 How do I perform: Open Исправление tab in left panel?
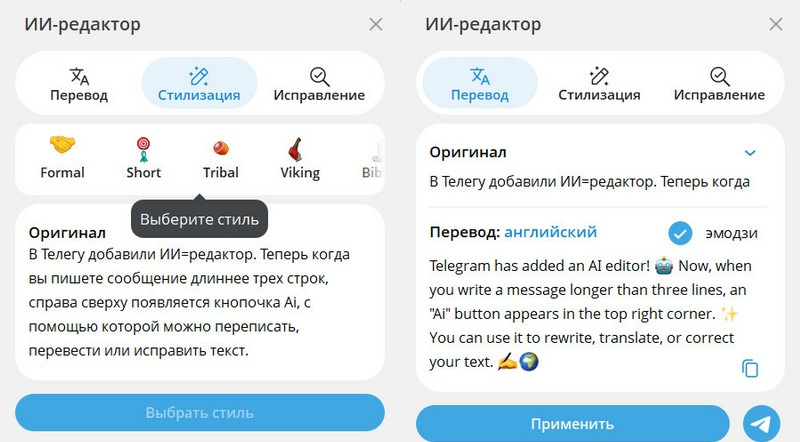click(x=319, y=84)
